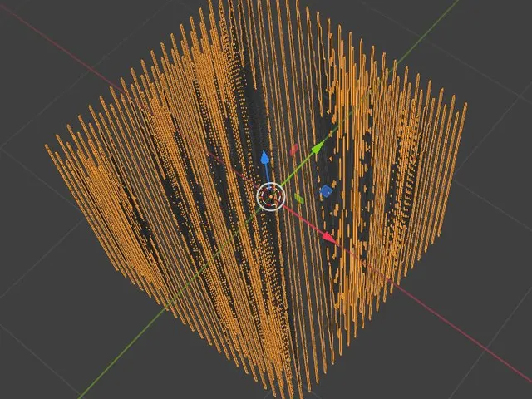The width and height of the screenshot is (532, 399).
Task: Click the white center circle of move gizmo
Action: pos(271,196)
